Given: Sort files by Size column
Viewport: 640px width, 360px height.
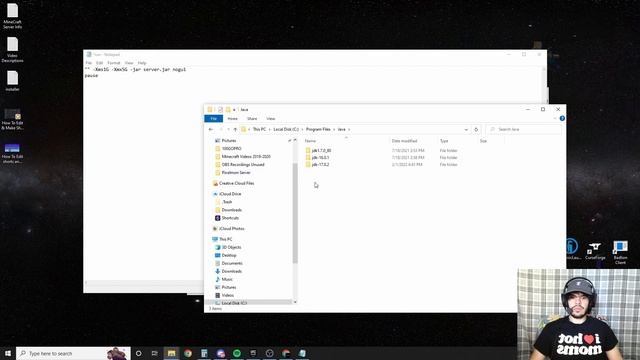Looking at the screenshot, I should (x=483, y=141).
